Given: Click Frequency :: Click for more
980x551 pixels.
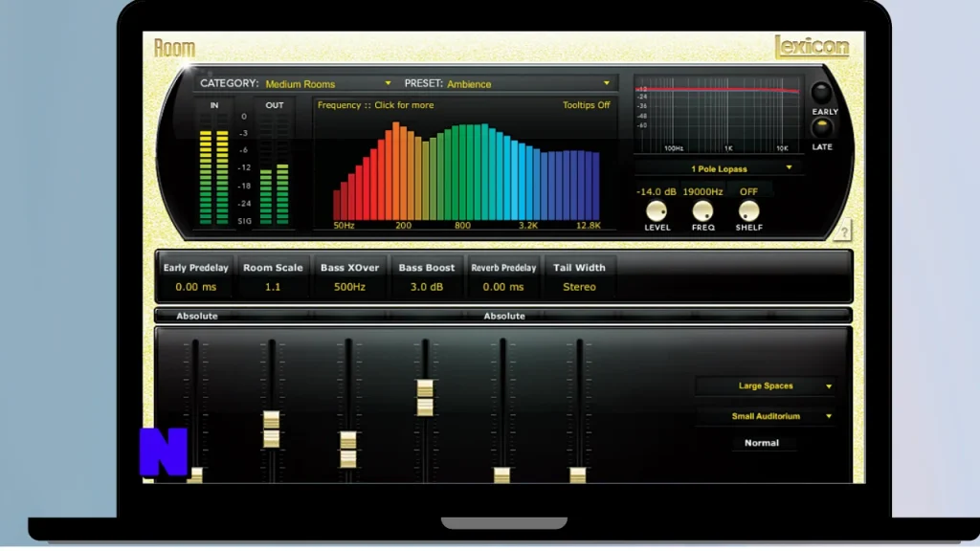Looking at the screenshot, I should (x=375, y=105).
